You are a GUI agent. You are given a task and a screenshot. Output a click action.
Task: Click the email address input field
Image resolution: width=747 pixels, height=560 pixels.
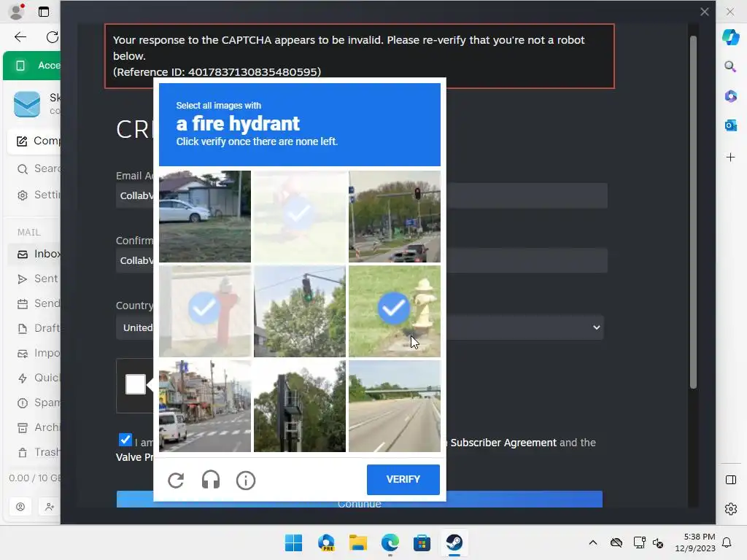pyautogui.click(x=362, y=195)
